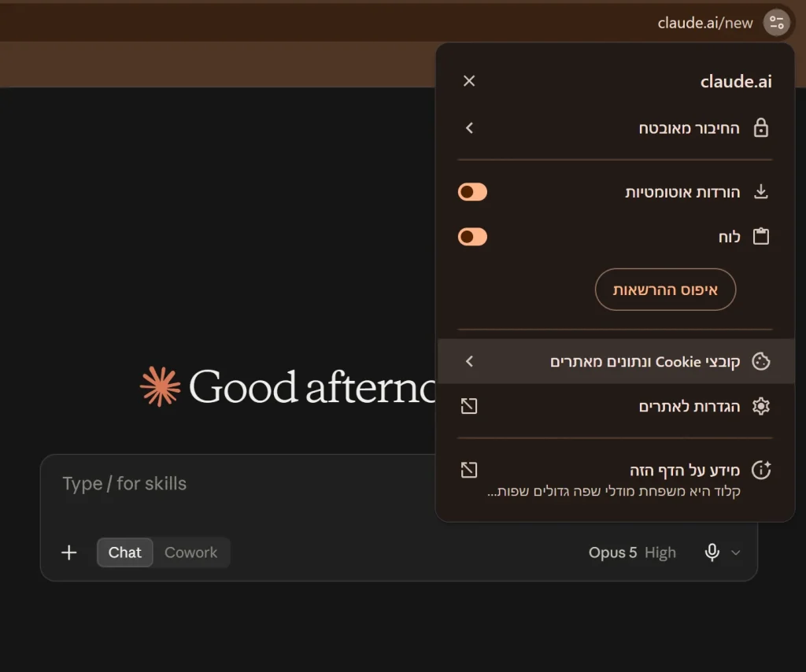Screen dimensions: 806x672
Task: Open the Opus 5 High model selector
Action: click(632, 552)
